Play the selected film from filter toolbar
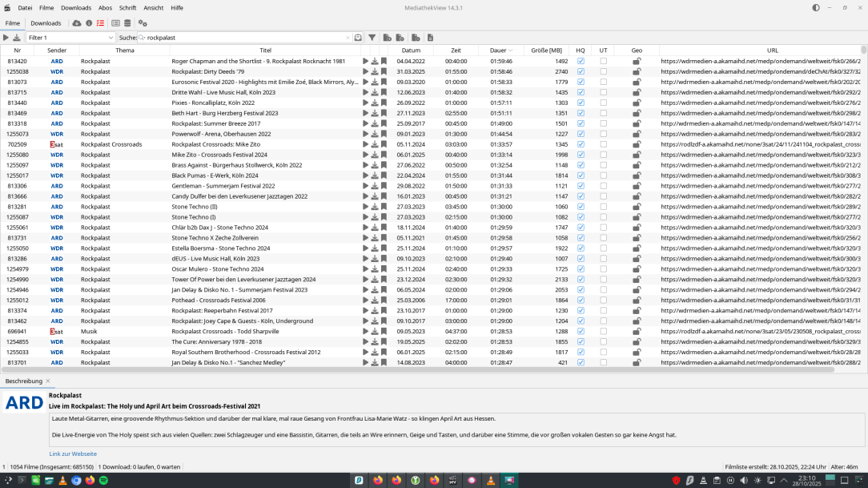Screen dimensions: 868x488 tap(6, 38)
